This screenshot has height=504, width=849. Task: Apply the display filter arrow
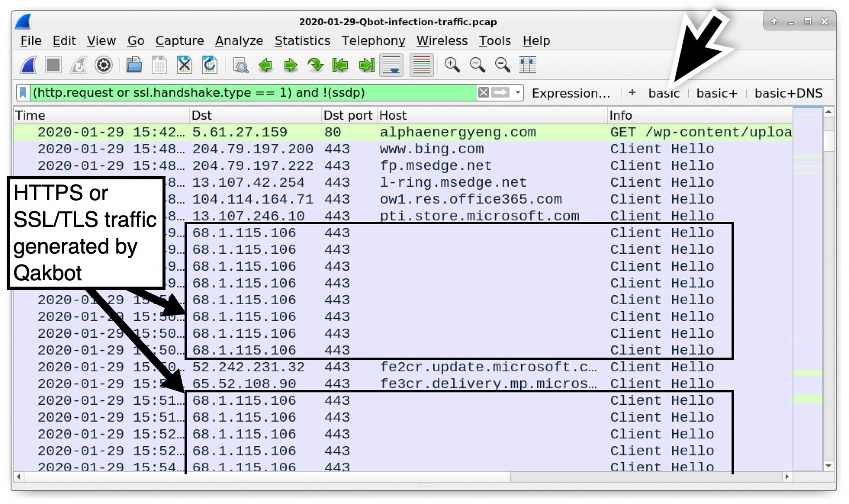tap(500, 92)
